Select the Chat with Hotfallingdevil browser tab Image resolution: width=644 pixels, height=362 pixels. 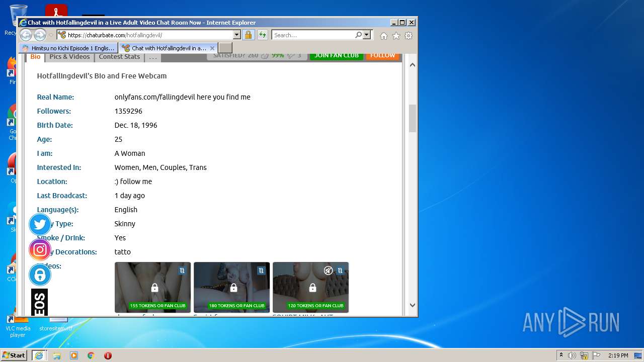(x=168, y=48)
